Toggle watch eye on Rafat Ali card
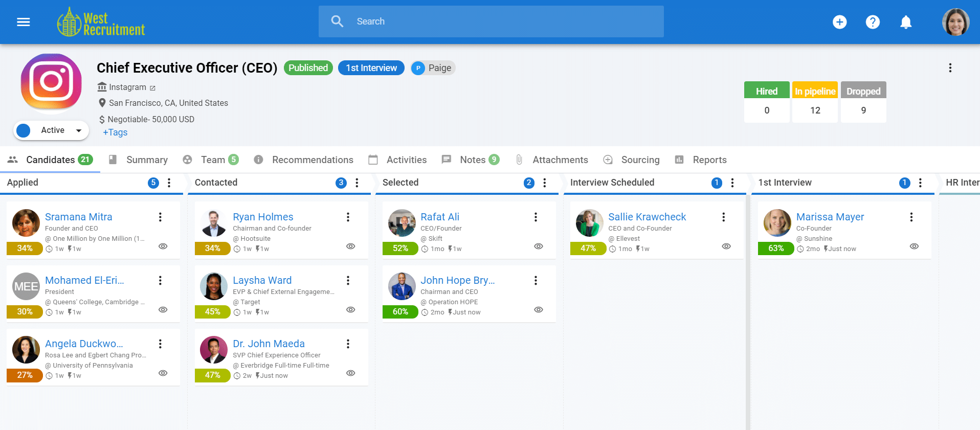The height and width of the screenshot is (430, 980). (539, 246)
